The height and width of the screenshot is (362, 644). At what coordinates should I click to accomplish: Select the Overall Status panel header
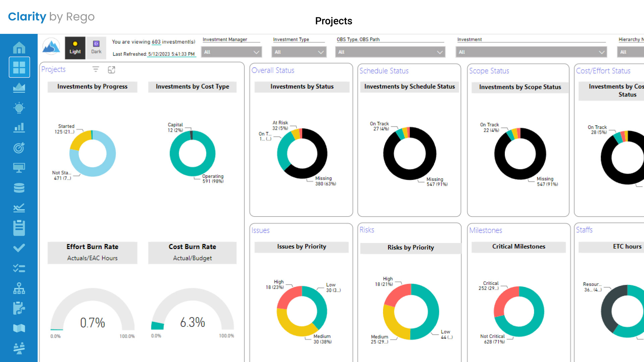tap(273, 70)
